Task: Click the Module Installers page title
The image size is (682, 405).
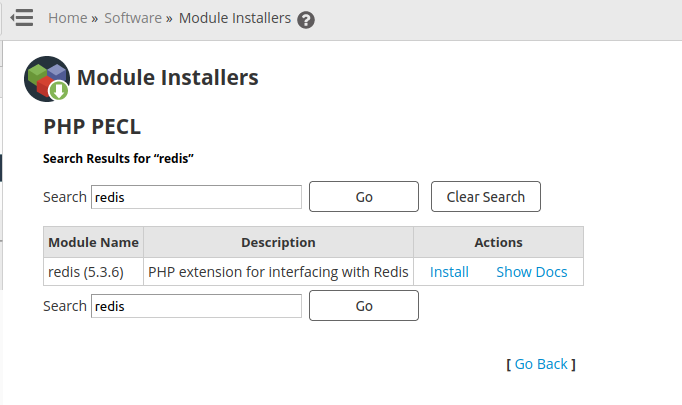Action: (167, 78)
